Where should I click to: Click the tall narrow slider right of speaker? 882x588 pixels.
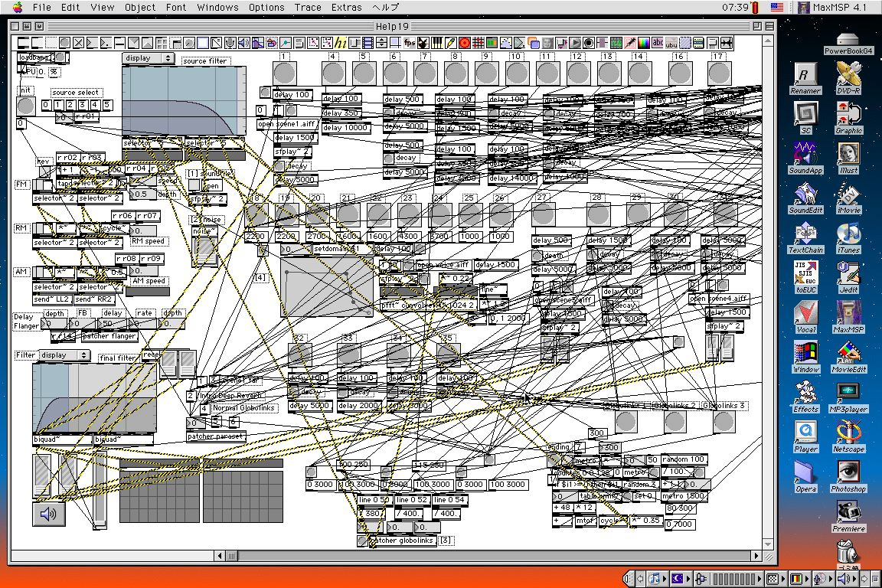(x=100, y=489)
